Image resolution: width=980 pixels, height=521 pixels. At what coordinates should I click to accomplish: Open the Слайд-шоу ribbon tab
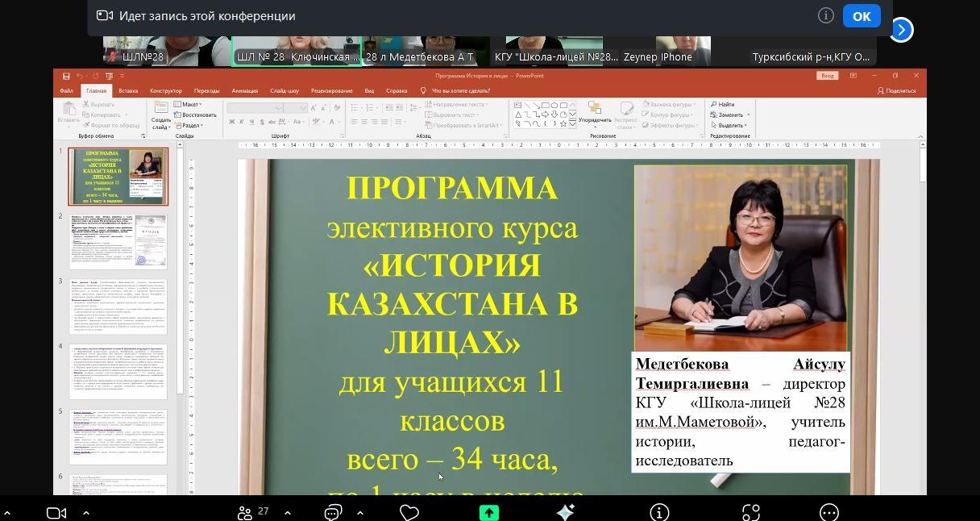pyautogui.click(x=284, y=91)
